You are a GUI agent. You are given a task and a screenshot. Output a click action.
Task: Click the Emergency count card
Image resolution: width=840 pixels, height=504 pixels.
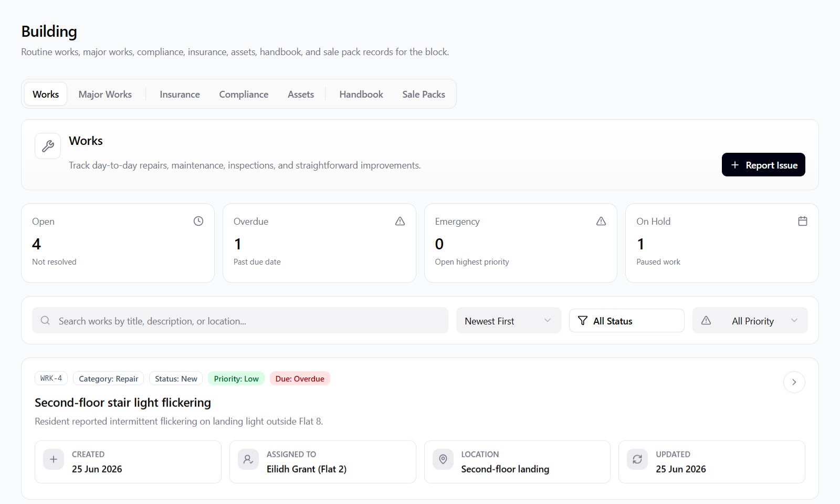tap(521, 243)
